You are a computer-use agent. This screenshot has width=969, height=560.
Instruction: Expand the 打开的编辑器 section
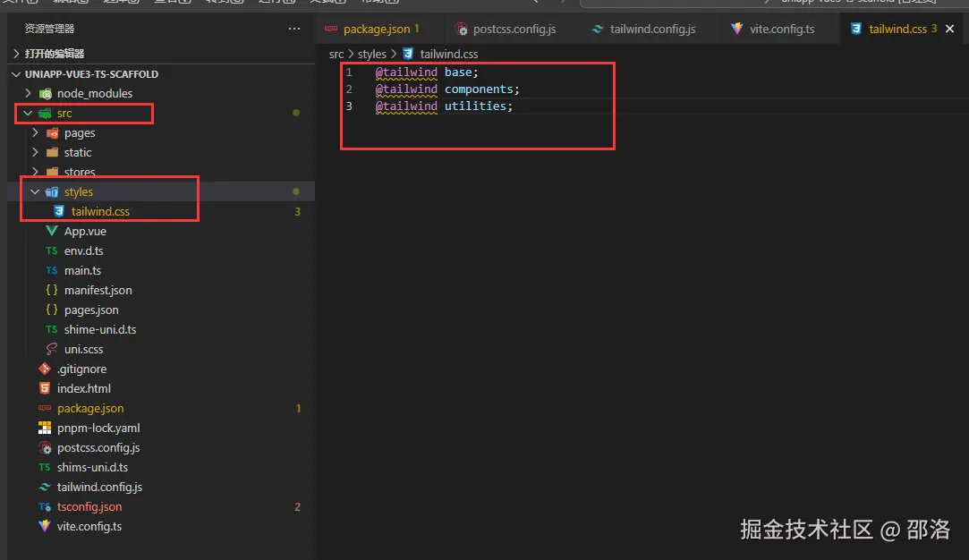[17, 54]
